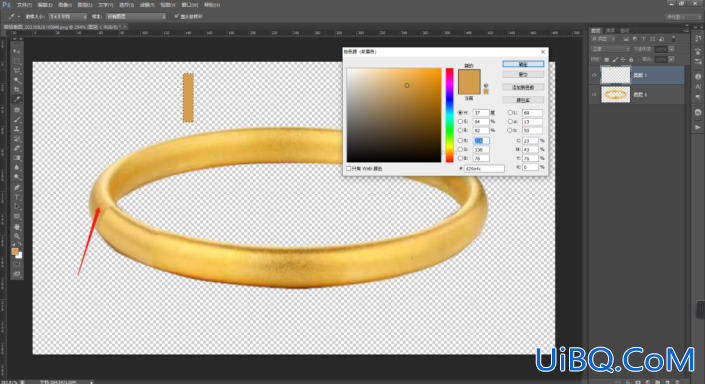Click the Color Libraries button
Image resolution: width=705 pixels, height=384 pixels.
(523, 100)
